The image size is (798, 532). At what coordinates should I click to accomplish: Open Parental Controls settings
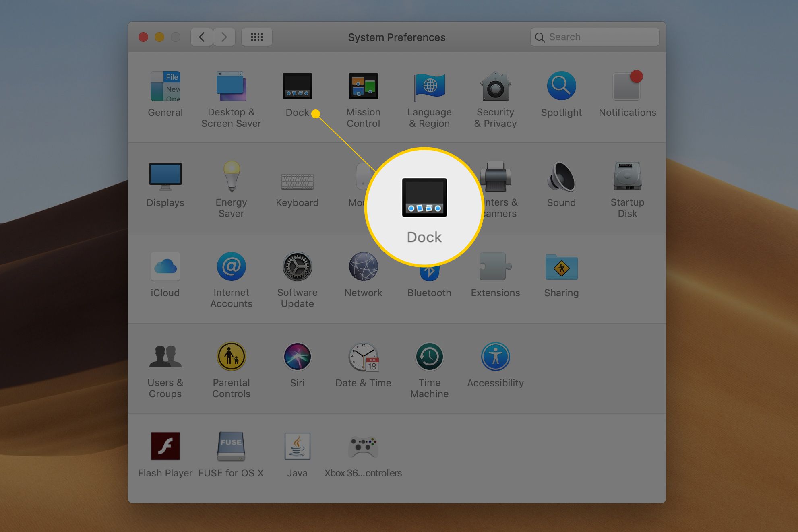tap(232, 363)
